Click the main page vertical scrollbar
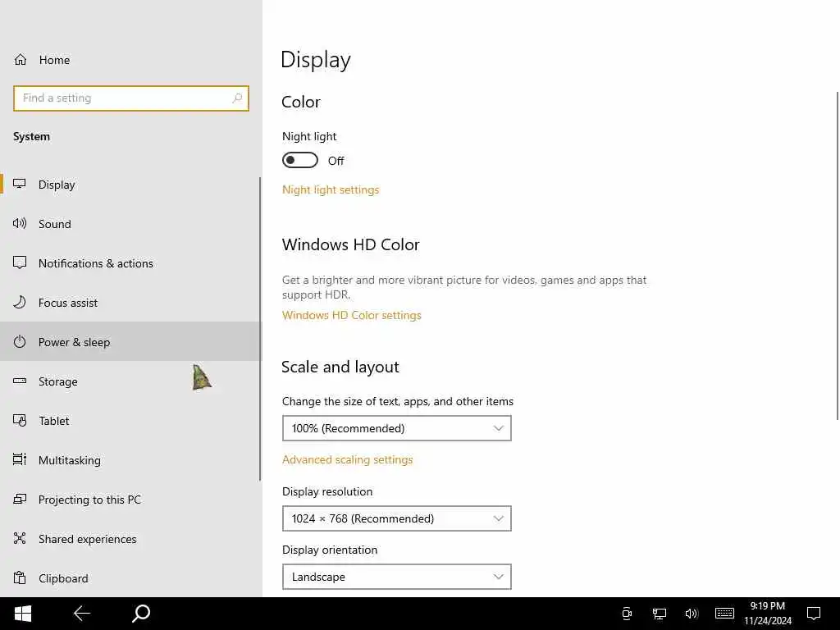 [838, 256]
